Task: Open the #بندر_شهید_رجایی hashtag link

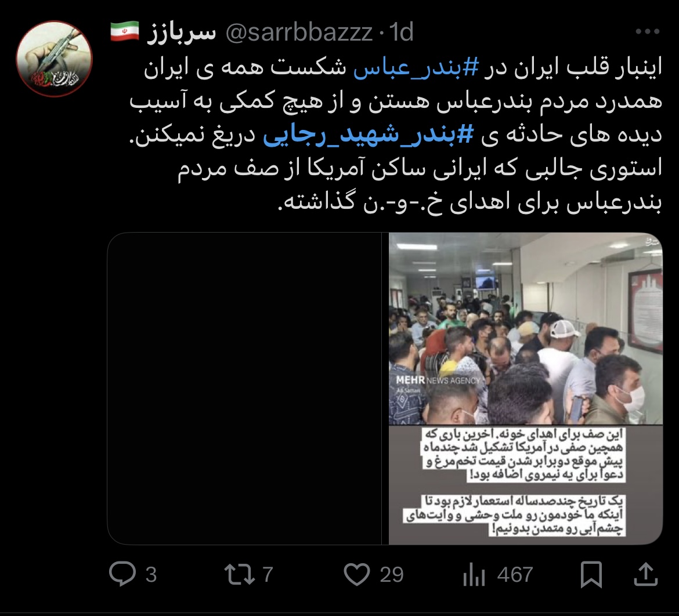Action: point(369,135)
